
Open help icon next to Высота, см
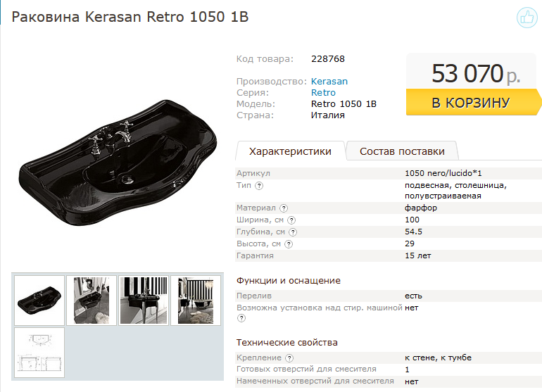(289, 244)
